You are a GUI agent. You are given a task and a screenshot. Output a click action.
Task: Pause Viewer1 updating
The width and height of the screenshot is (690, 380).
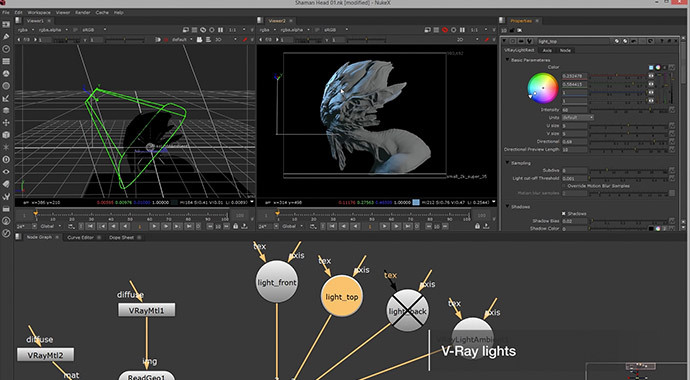220,30
